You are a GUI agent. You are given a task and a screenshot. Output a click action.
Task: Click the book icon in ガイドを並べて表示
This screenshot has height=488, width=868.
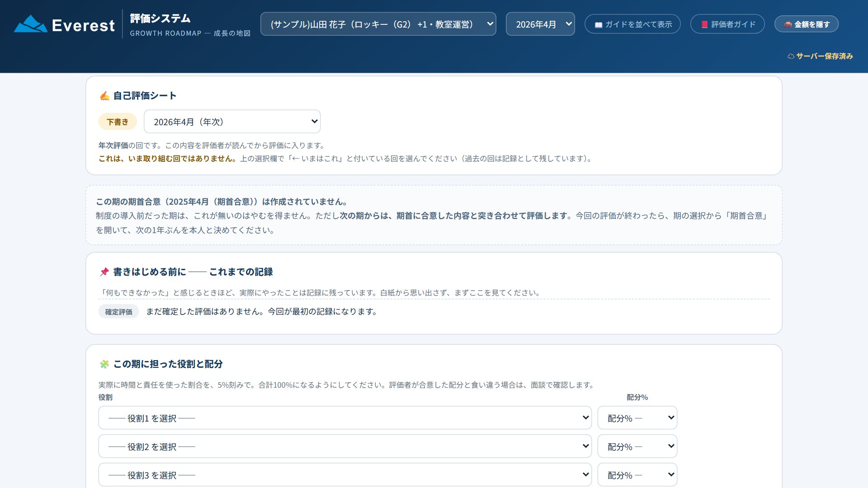point(599,25)
